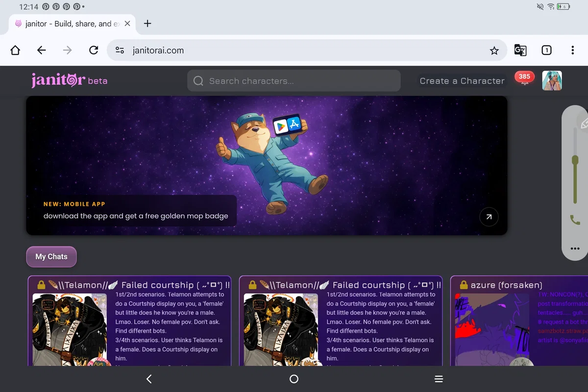The width and height of the screenshot is (588, 392).
Task: Open the tab switcher showing 1 tab
Action: 546,50
